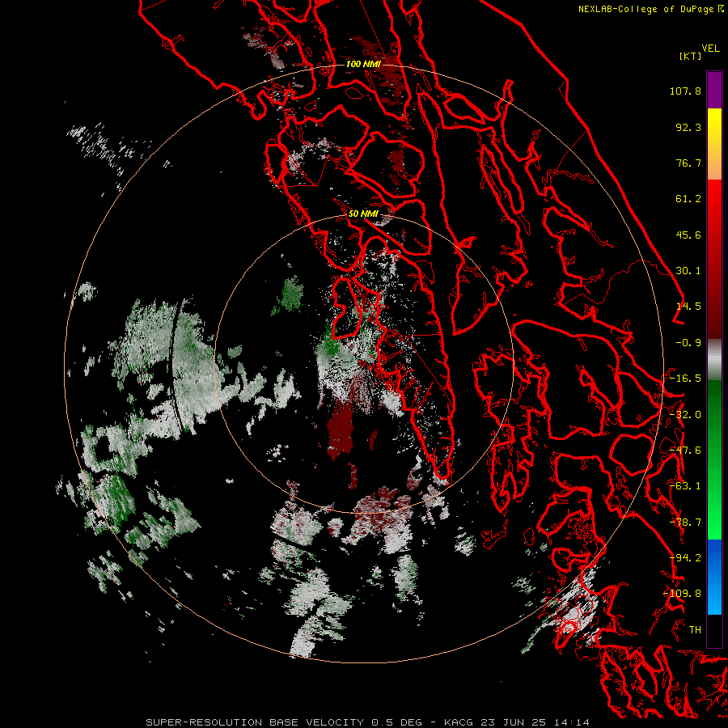Click the Super-Resolution Base Velocity caption

tap(367, 722)
